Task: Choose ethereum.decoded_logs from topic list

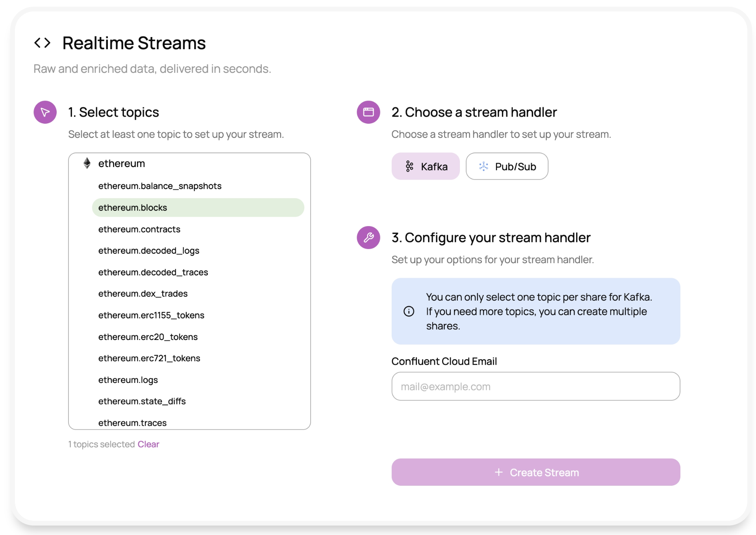Action: click(x=148, y=251)
